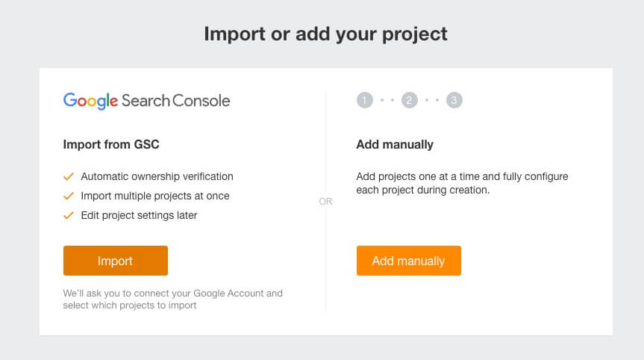Click the 'Add projects one at a time' description

point(462,183)
